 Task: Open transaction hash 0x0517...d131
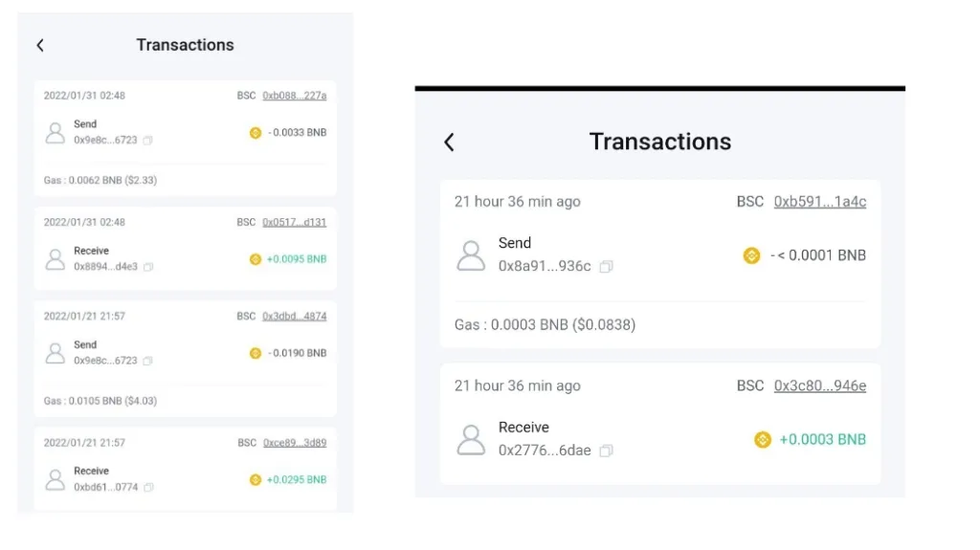coord(295,222)
